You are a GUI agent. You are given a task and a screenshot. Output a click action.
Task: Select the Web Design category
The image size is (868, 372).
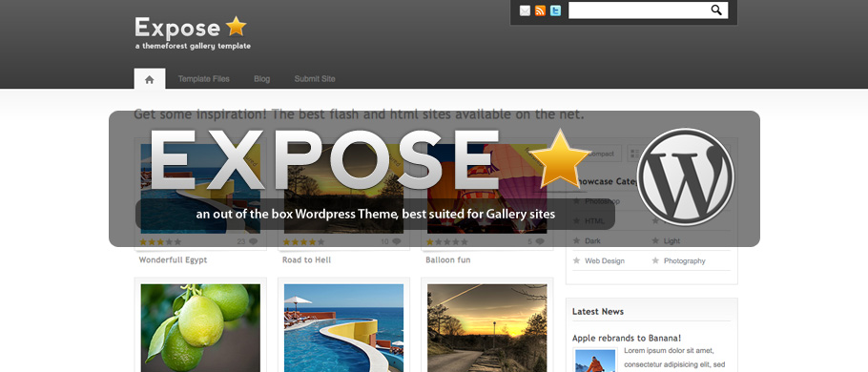(605, 260)
